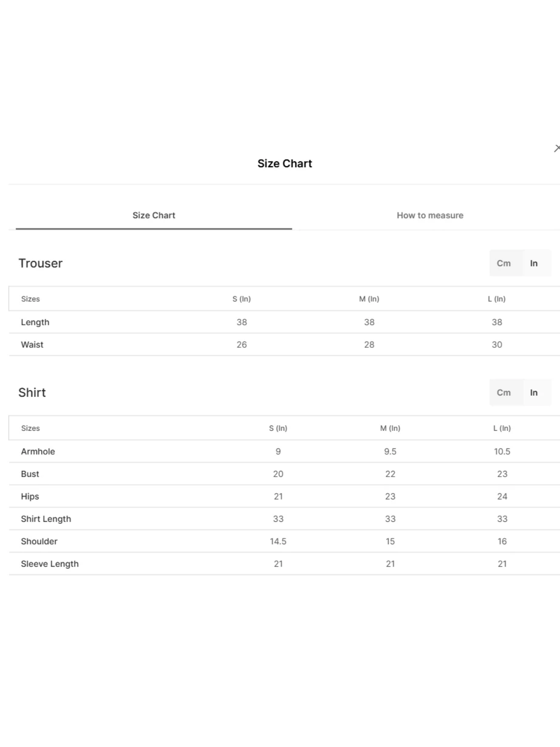Switch Trouser measurements to Cm
Viewport: 560px width, 747px height.
click(503, 263)
